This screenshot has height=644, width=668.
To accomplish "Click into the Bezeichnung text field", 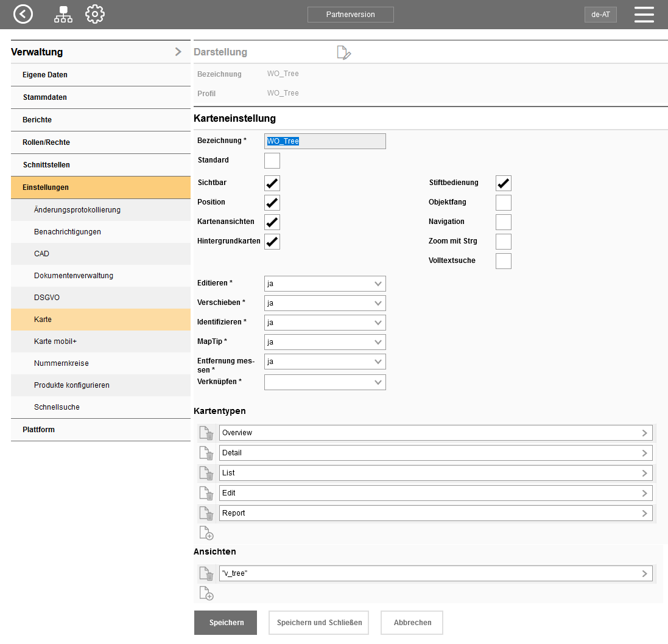I will coord(325,141).
